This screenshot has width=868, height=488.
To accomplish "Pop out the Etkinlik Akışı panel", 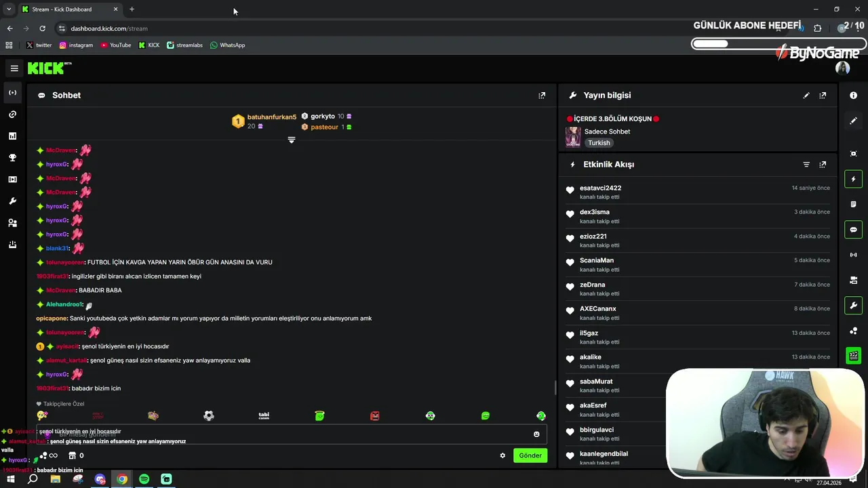I will coord(823,165).
